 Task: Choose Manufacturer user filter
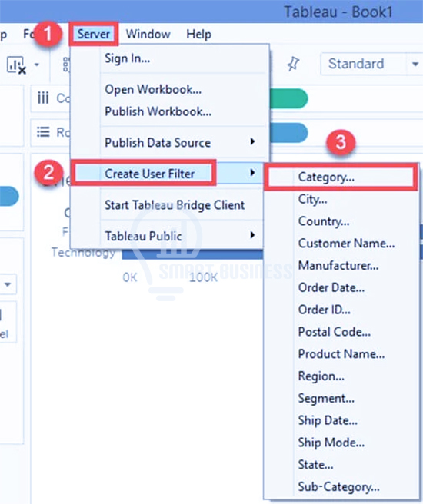(341, 266)
